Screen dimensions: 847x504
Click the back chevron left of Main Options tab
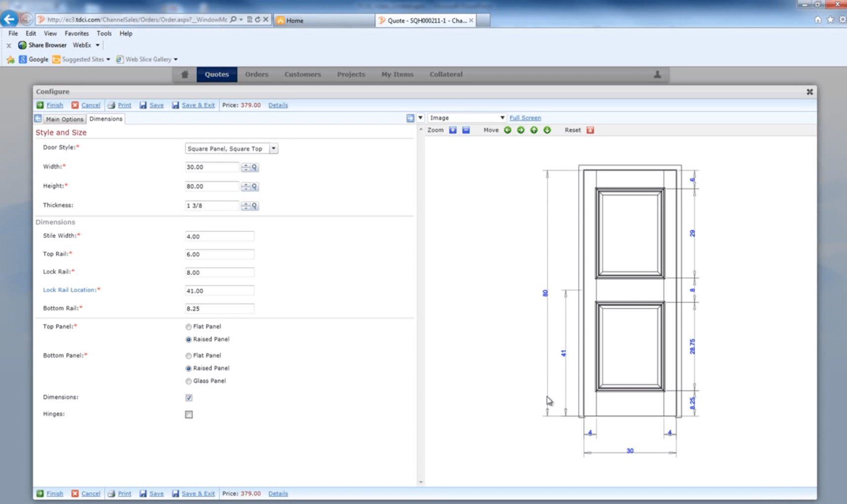(38, 118)
